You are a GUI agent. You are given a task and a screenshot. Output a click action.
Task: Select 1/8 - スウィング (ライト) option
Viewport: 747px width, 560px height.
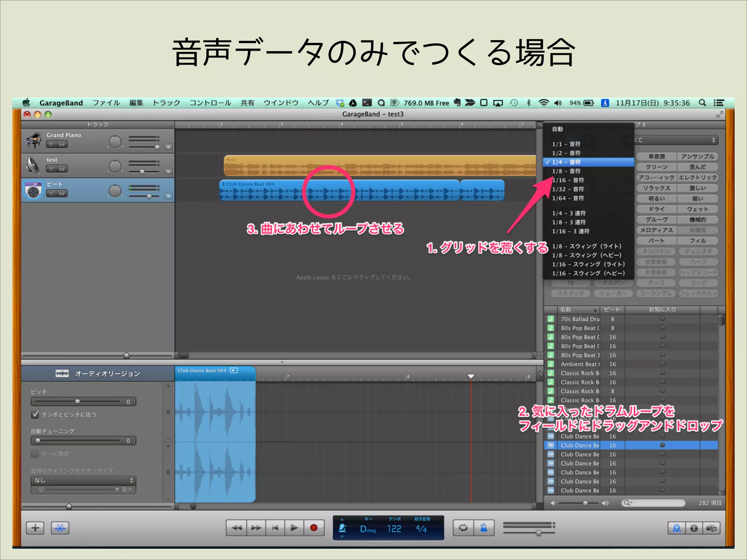(588, 246)
